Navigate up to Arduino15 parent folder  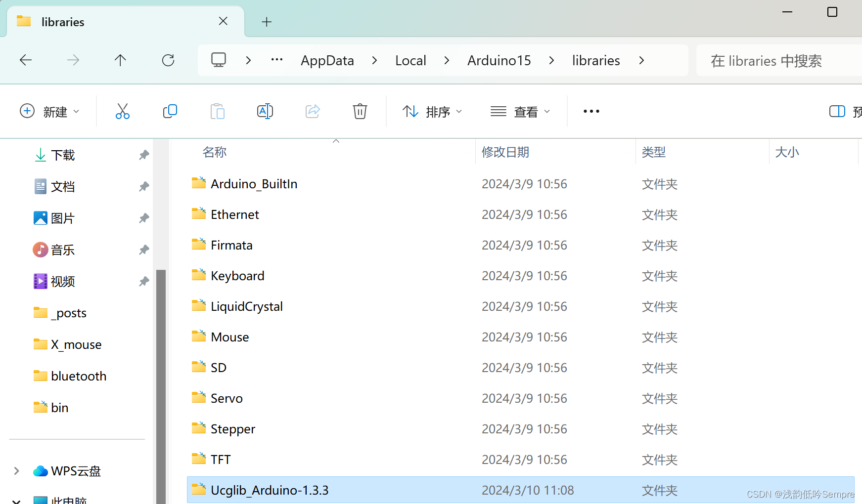pos(120,60)
